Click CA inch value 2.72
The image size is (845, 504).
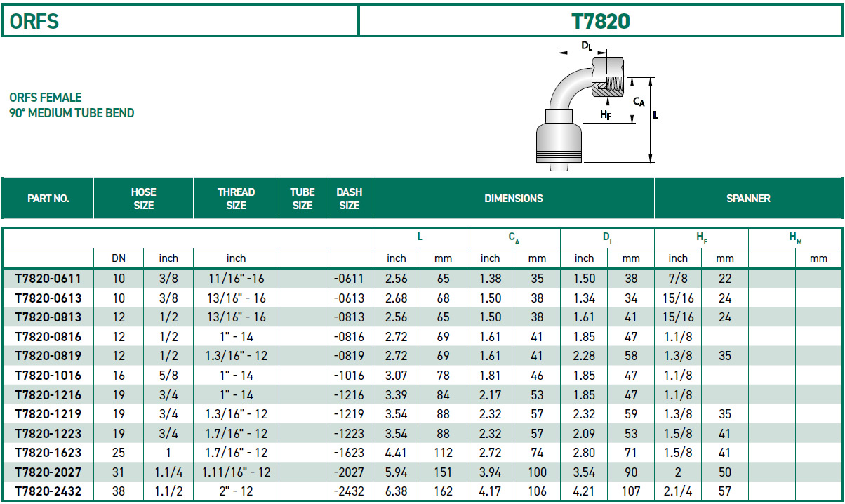coord(490,453)
